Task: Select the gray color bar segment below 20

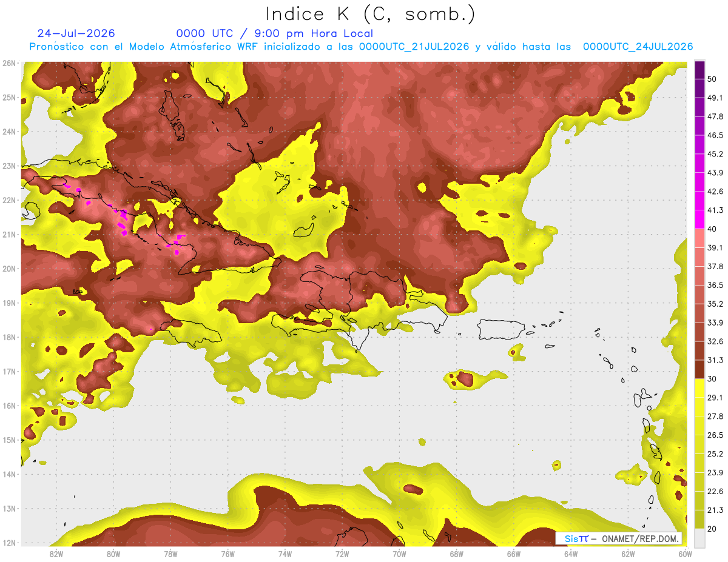Action: click(x=699, y=537)
